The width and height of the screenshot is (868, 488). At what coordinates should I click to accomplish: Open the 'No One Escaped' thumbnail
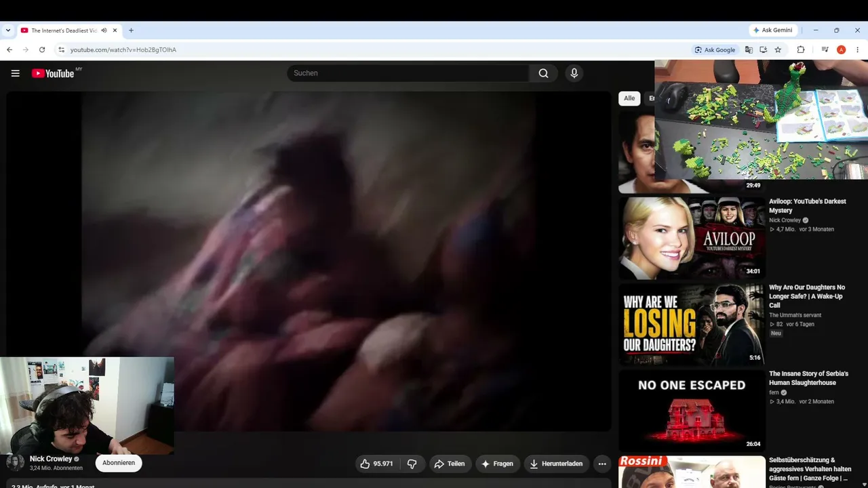pos(692,411)
